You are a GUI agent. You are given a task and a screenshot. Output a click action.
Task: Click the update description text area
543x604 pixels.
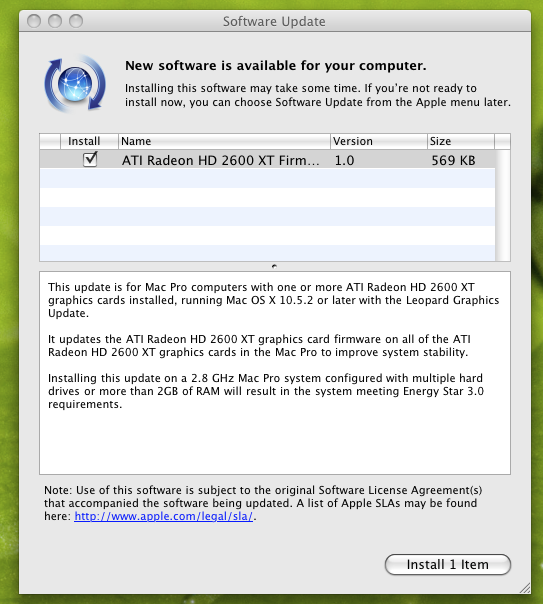click(275, 373)
